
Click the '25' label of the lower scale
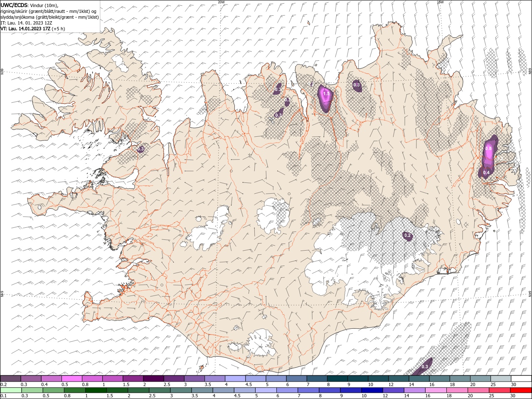pyautogui.click(x=491, y=396)
